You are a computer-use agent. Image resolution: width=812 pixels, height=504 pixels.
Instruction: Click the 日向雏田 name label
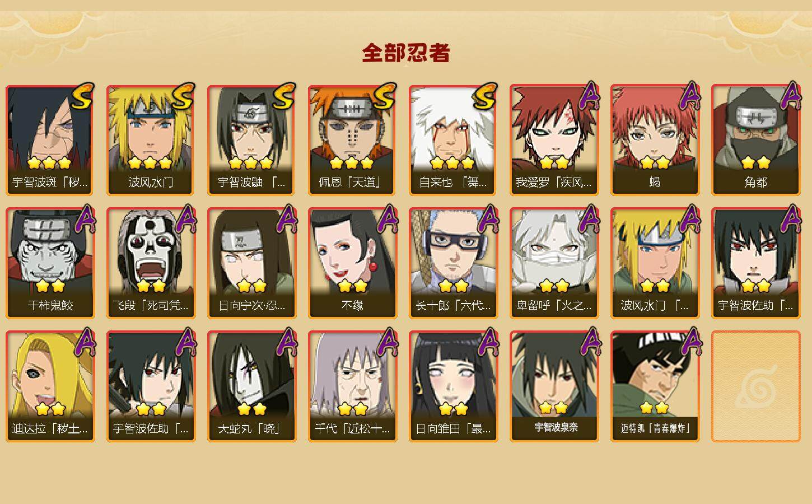coord(454,429)
